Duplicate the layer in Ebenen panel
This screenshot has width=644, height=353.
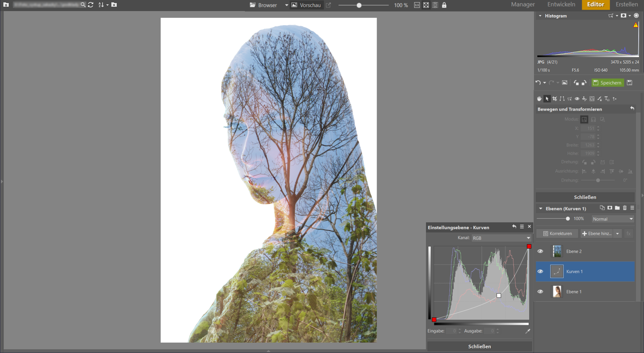click(602, 208)
